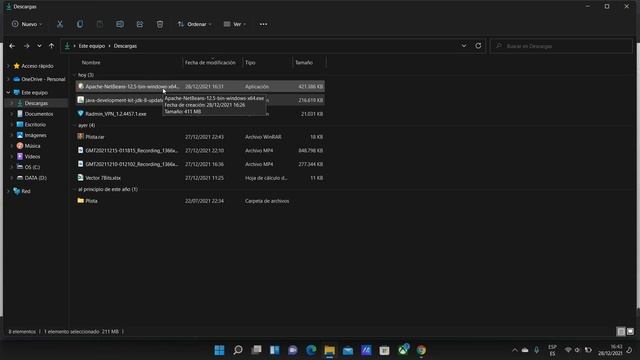Switch to details view icon in status bar
Viewport: 640px width, 360px height.
[621, 331]
